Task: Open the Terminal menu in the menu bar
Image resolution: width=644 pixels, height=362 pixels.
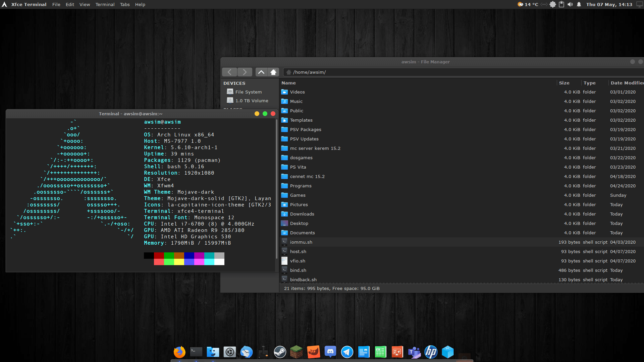Action: [x=105, y=4]
